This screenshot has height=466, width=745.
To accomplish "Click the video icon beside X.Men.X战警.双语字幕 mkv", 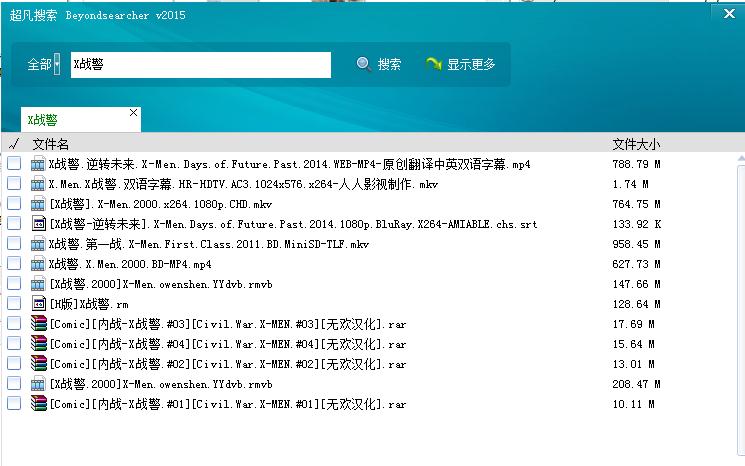I will 38,184.
